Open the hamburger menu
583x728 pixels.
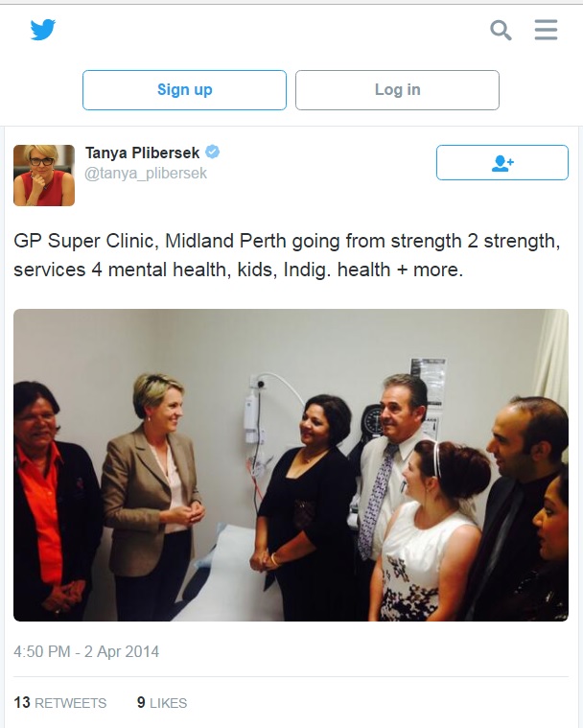[546, 30]
